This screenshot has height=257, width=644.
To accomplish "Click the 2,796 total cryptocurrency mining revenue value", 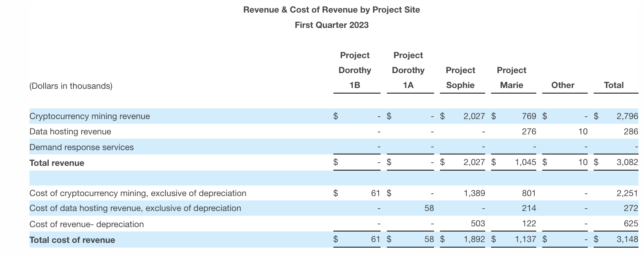I will pyautogui.click(x=627, y=116).
